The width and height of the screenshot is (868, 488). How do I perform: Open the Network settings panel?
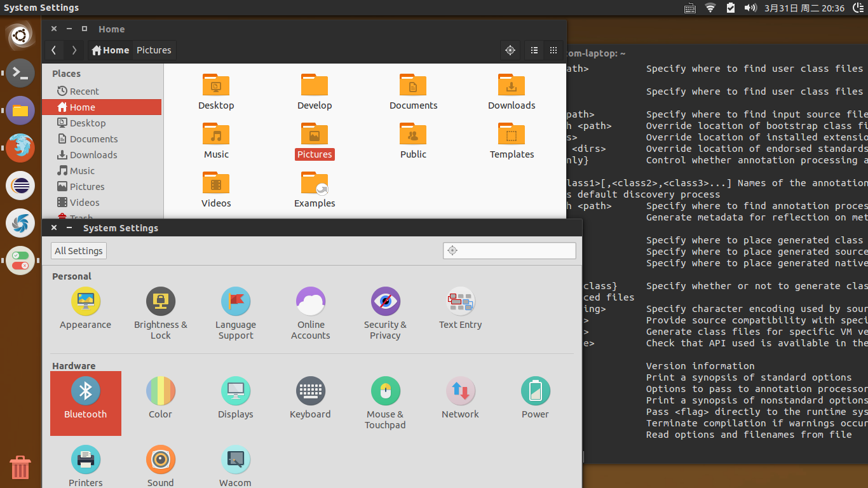pyautogui.click(x=461, y=398)
